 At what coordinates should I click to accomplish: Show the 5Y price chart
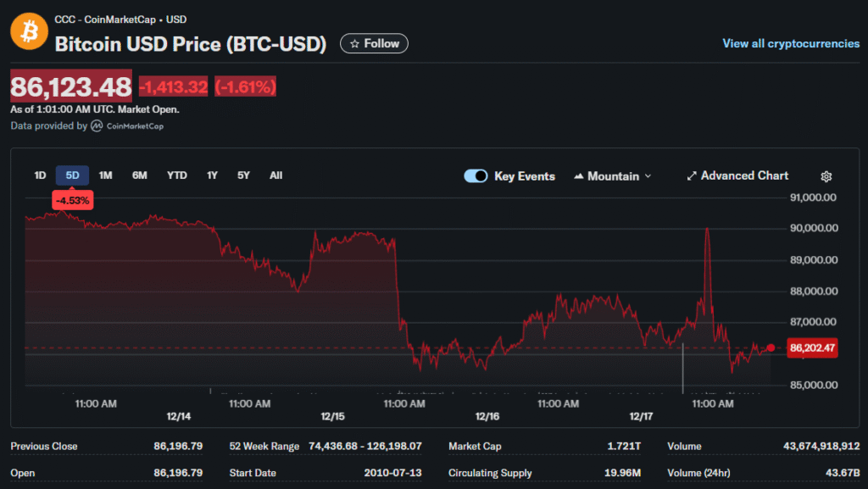[x=243, y=175]
